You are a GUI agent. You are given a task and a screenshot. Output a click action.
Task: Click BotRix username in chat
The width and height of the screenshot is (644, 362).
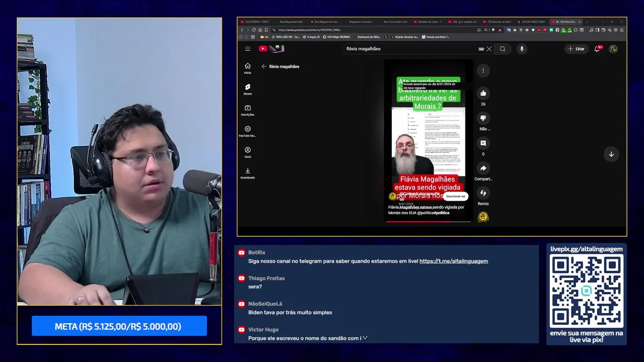(x=257, y=252)
